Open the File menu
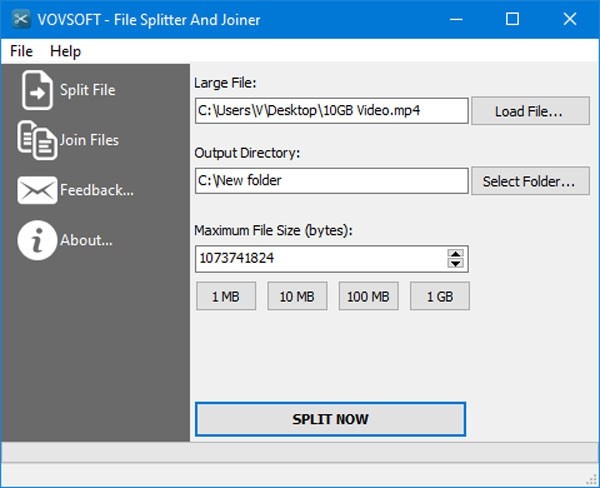Image resolution: width=600 pixels, height=488 pixels. coord(21,51)
